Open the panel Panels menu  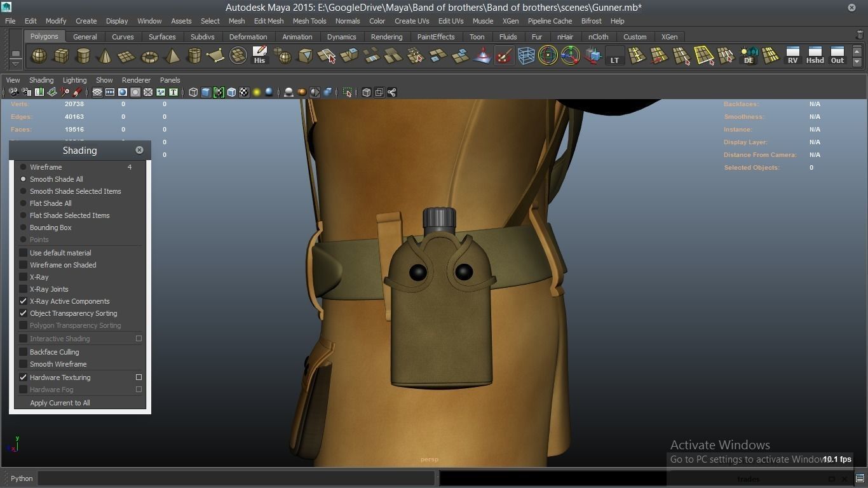tap(170, 80)
